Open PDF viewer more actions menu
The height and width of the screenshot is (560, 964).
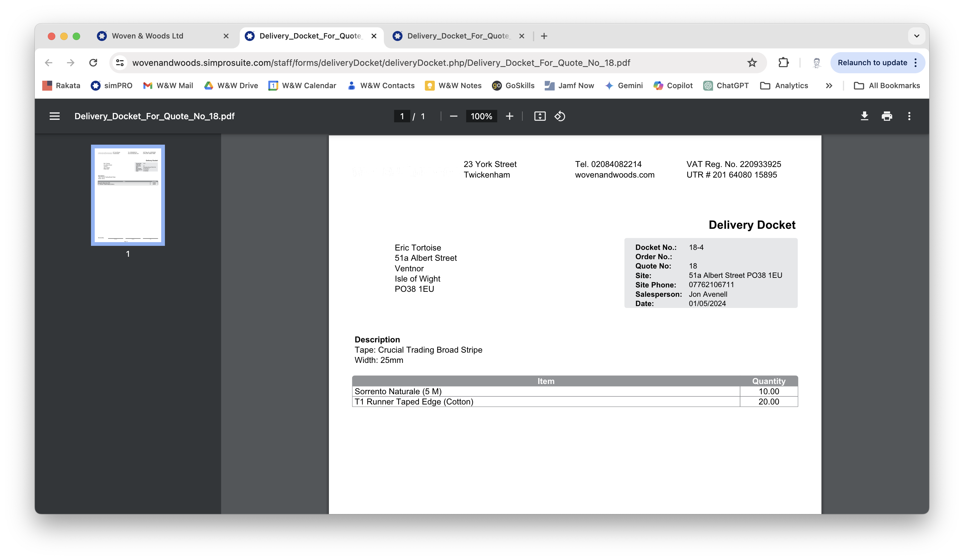click(x=909, y=116)
